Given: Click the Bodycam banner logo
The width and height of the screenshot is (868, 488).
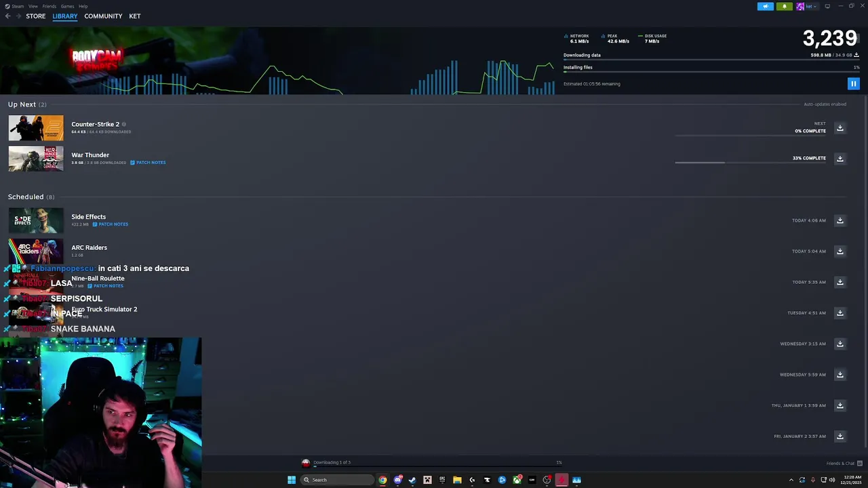Looking at the screenshot, I should (x=97, y=59).
